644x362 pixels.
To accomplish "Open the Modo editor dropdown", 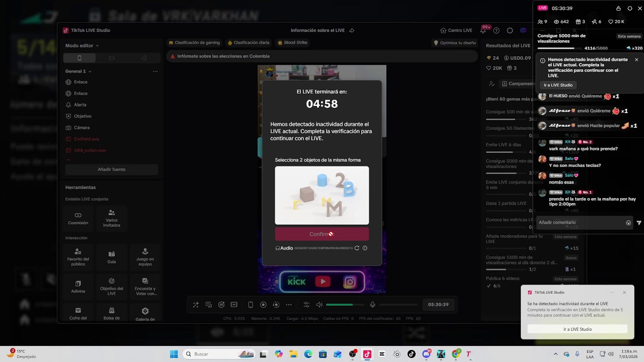I will pos(82,46).
